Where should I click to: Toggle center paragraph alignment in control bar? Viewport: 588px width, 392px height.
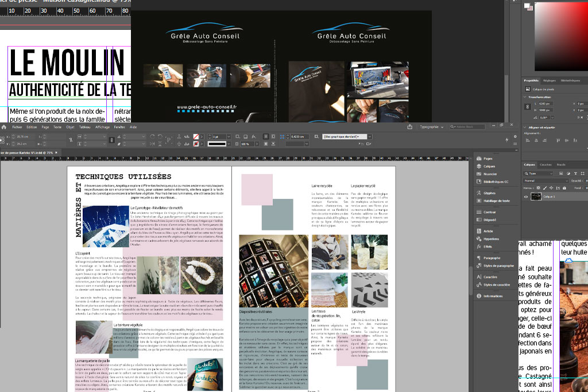273,136
